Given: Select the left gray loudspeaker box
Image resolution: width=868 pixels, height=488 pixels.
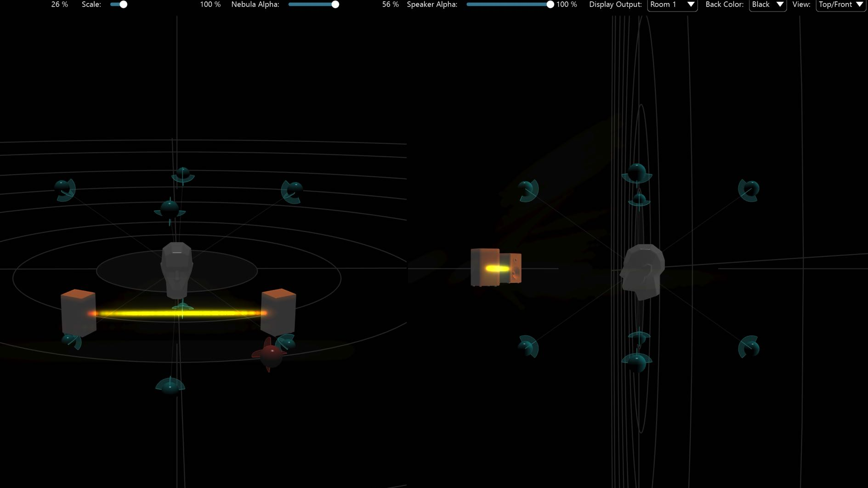Looking at the screenshot, I should [79, 313].
